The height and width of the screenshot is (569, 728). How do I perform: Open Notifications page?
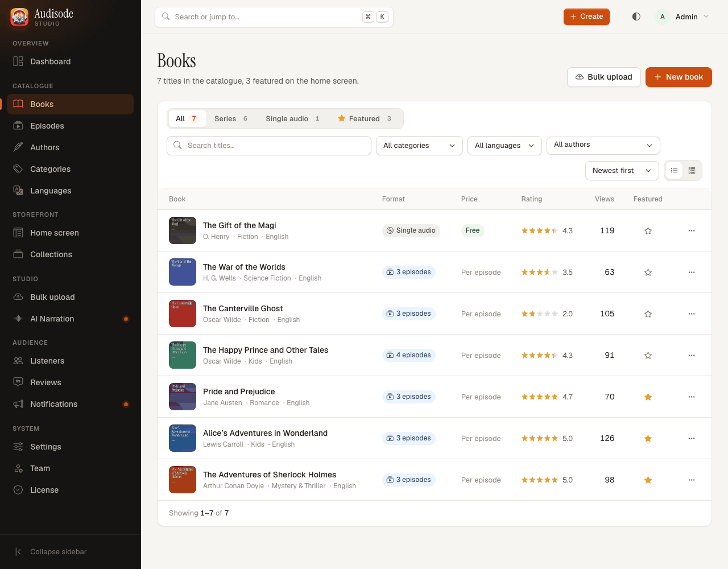[71, 404]
